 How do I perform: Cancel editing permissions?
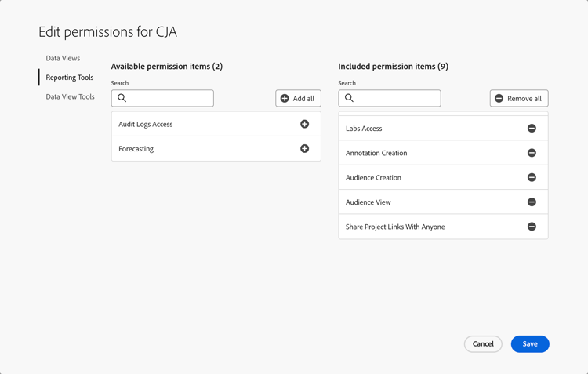click(x=483, y=344)
